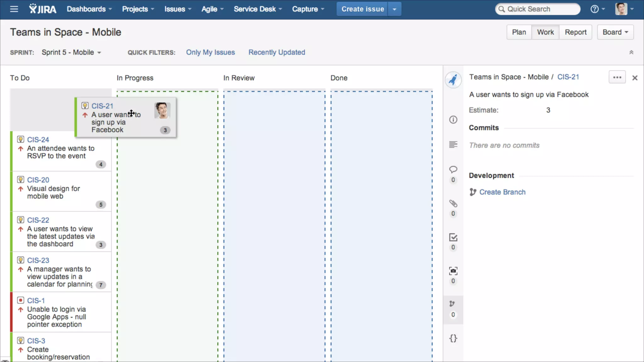Click the Quick Search field
The image size is (644, 362).
[x=538, y=9]
